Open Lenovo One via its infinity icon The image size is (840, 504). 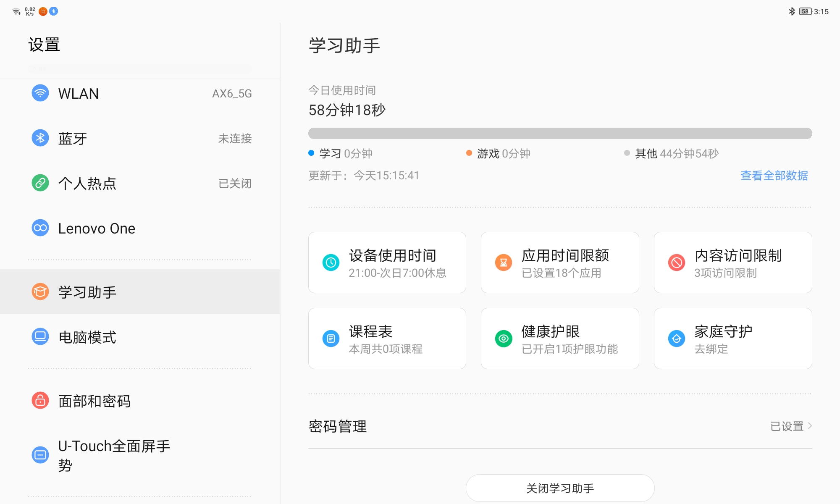40,228
